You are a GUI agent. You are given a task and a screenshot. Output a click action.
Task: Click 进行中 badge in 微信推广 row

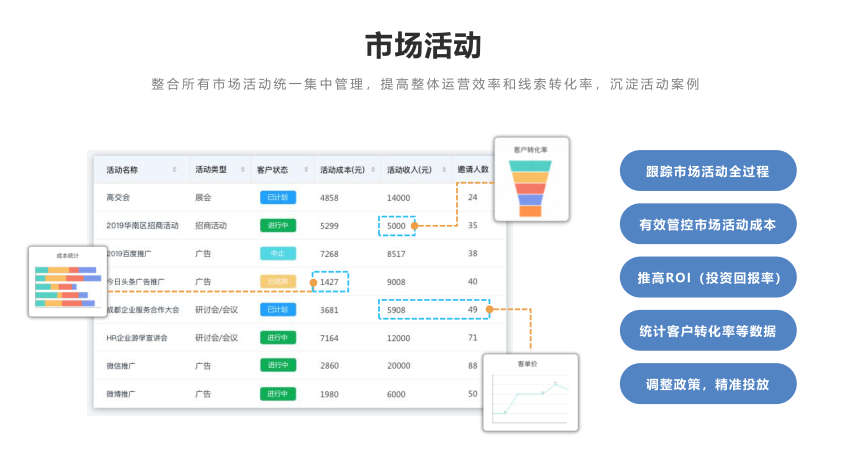point(278,366)
